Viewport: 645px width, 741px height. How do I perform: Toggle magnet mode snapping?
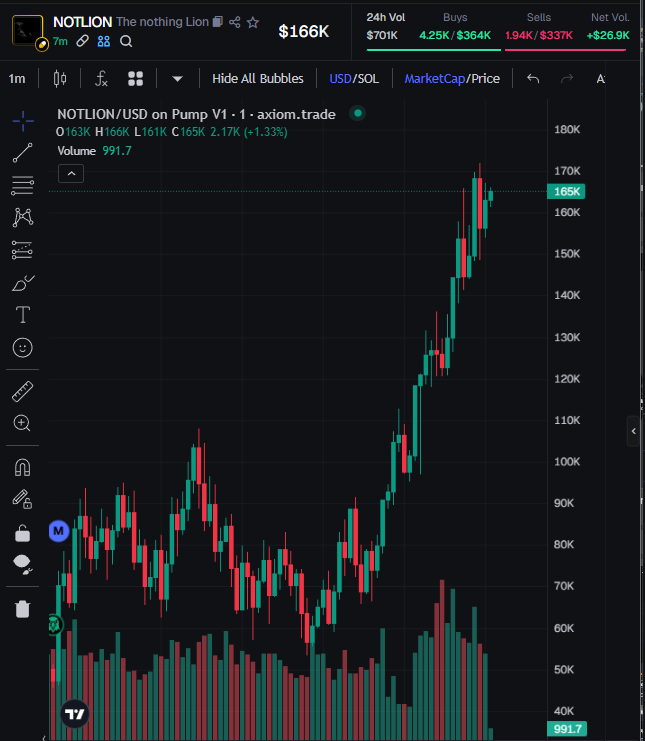click(x=23, y=467)
